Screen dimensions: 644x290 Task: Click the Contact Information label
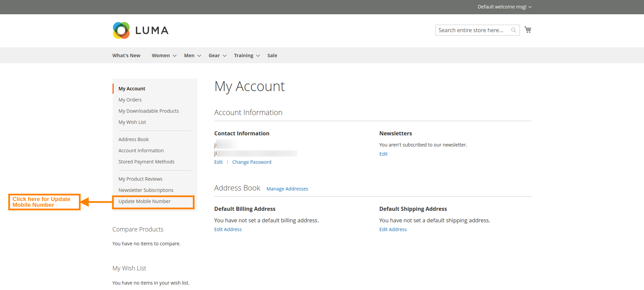242,133
